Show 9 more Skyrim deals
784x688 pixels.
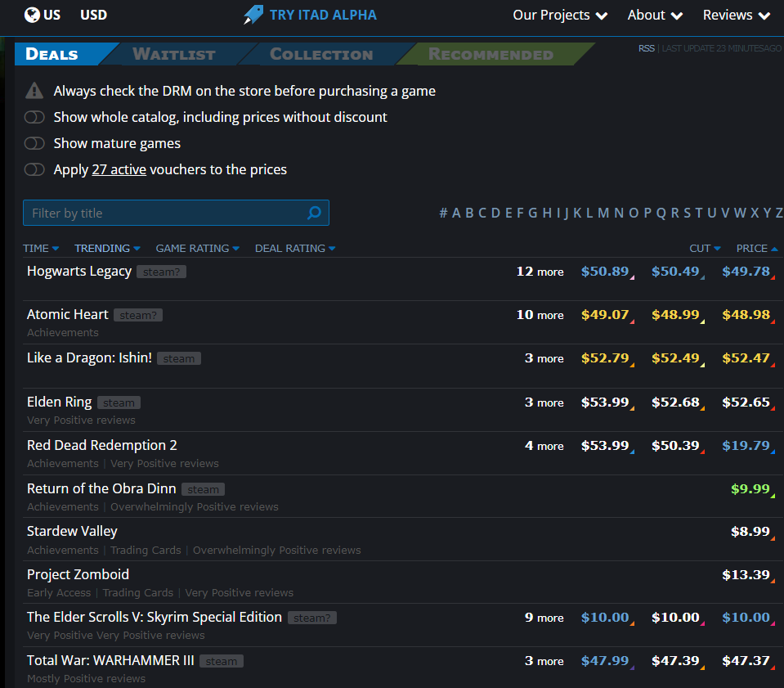coord(544,618)
